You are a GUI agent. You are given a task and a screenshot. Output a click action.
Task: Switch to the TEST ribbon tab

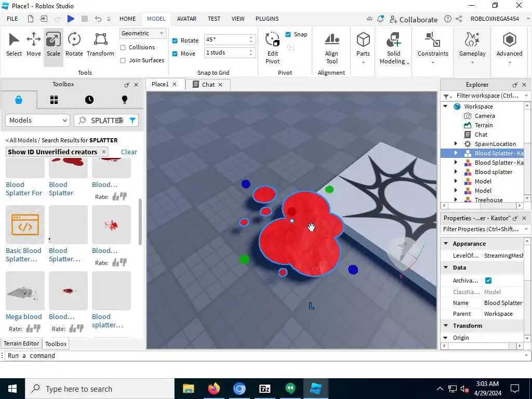214,19
